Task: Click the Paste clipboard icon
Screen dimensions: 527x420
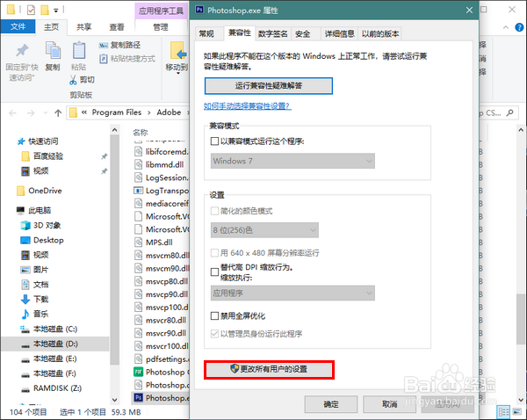Action: tap(79, 50)
